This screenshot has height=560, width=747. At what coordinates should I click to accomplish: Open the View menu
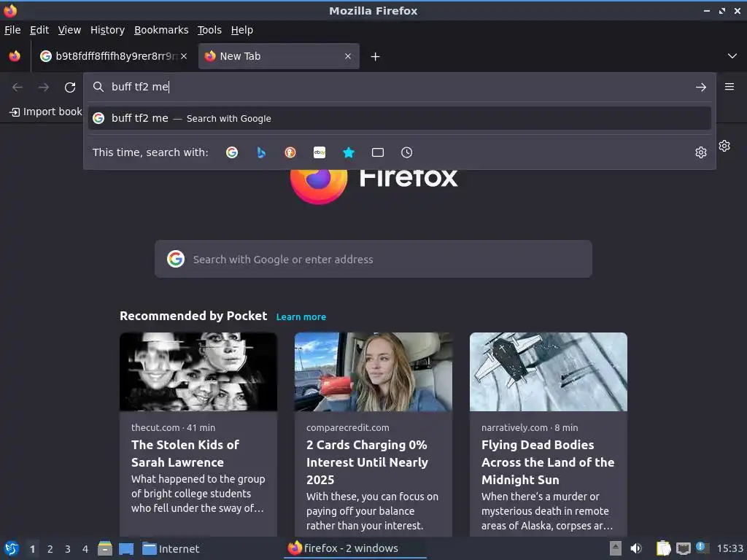click(69, 30)
